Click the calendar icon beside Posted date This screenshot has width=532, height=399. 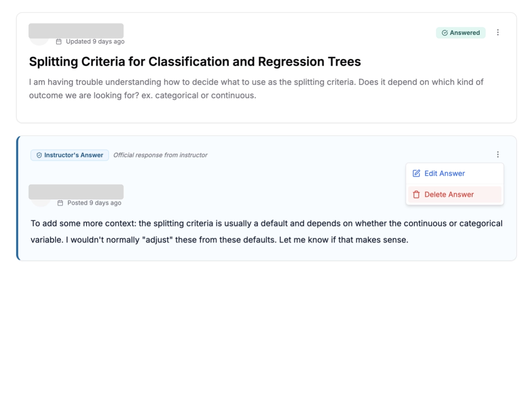tap(60, 203)
